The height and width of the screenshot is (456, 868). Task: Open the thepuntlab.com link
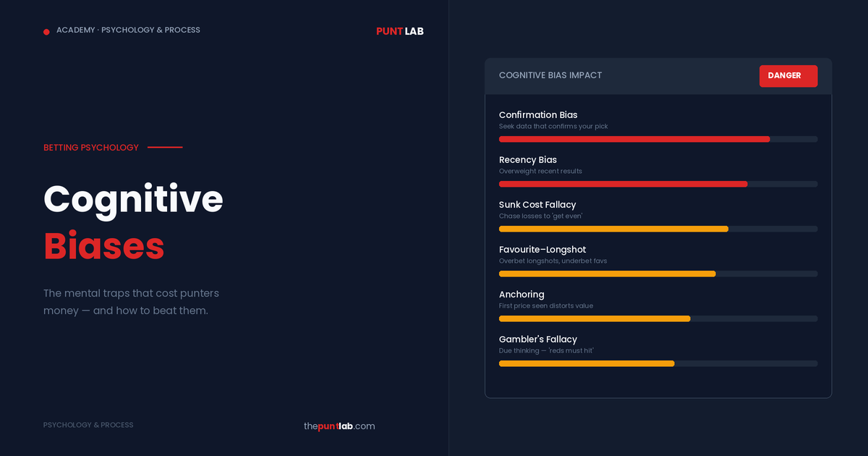coord(339,426)
